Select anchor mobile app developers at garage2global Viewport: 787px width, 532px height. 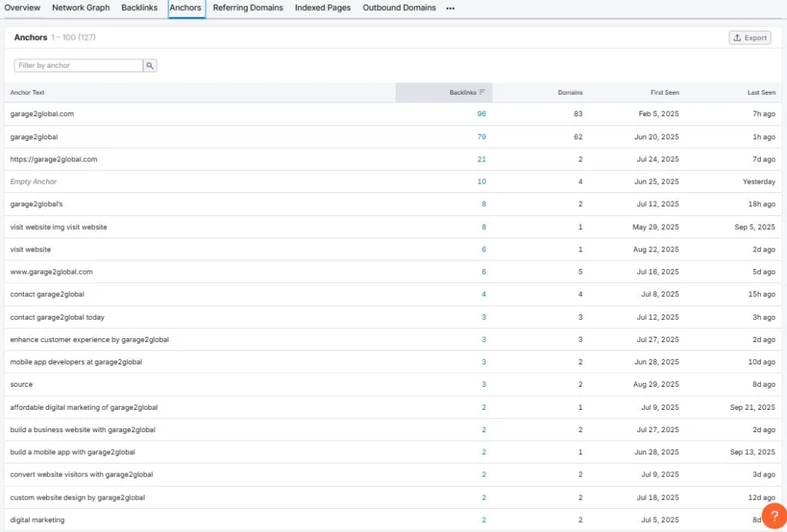[x=76, y=362]
